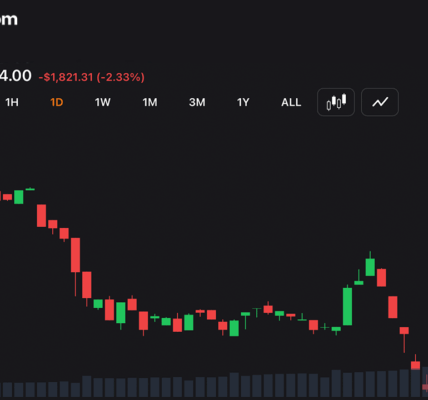Click the tiny flat green candle at chart top
Viewport: 428px width, 400px height.
(30, 189)
